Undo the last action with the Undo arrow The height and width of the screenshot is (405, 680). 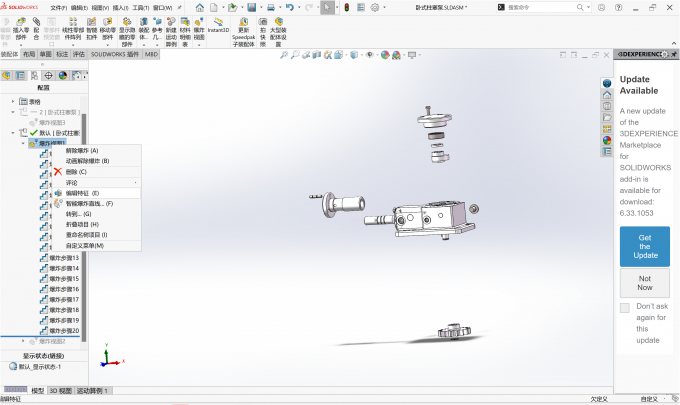point(290,7)
